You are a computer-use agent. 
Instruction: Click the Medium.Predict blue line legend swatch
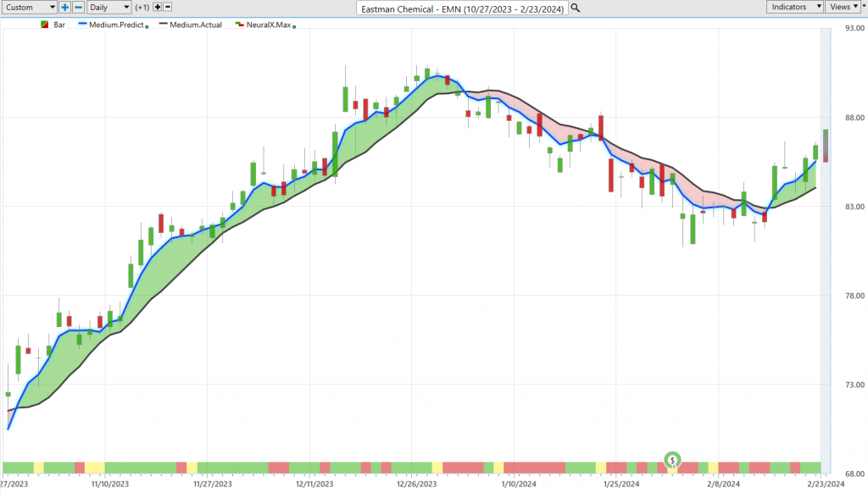tap(82, 25)
